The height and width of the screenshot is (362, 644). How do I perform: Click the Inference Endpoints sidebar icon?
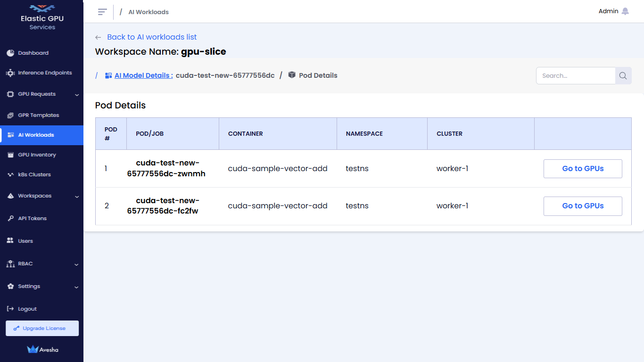tap(10, 73)
